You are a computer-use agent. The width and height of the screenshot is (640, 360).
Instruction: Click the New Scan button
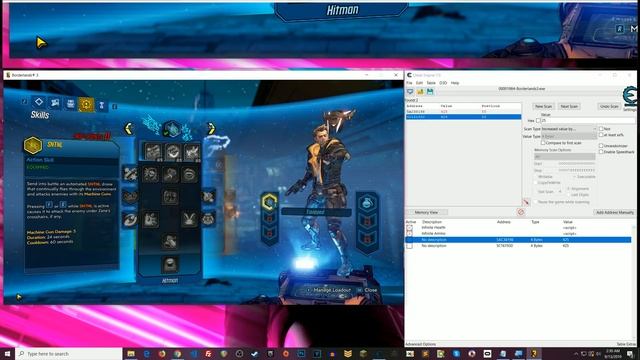[x=543, y=106]
